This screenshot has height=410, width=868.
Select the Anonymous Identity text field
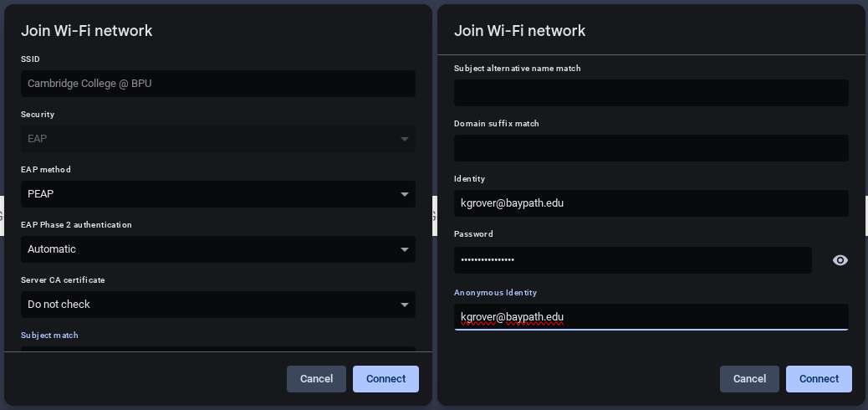point(651,317)
